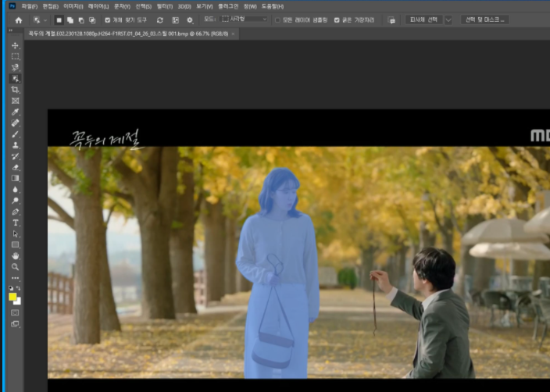Open the 모드 사각형 dropdown
This screenshot has width=550, height=392.
245,20
